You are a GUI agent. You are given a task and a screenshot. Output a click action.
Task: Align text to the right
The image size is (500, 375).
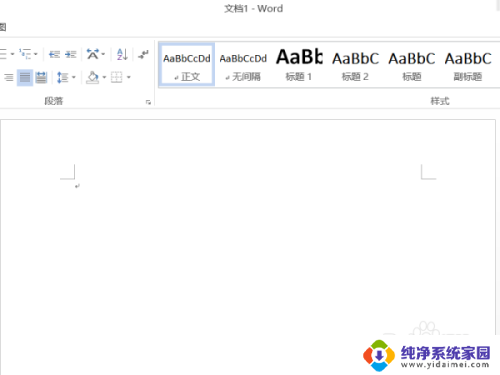tap(9, 78)
